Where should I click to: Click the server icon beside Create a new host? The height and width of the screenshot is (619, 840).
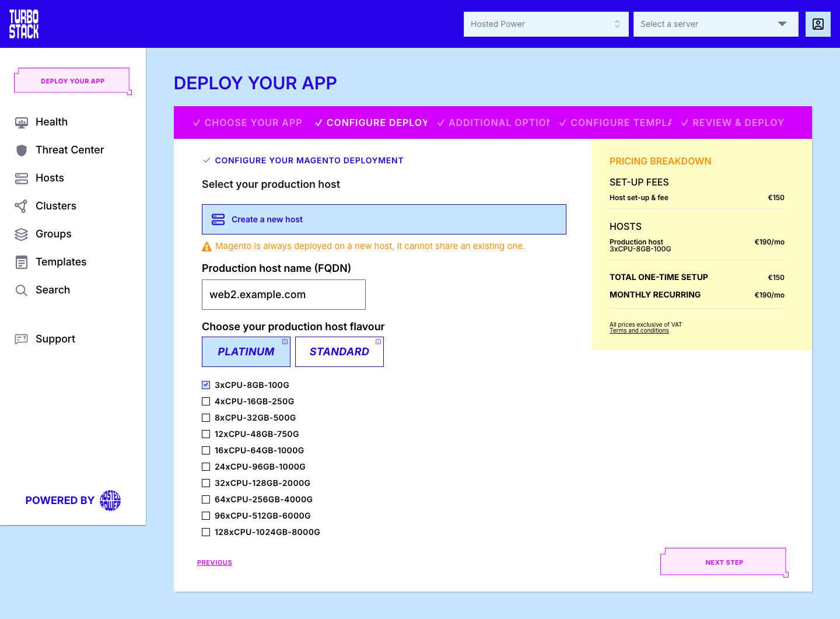tap(218, 219)
